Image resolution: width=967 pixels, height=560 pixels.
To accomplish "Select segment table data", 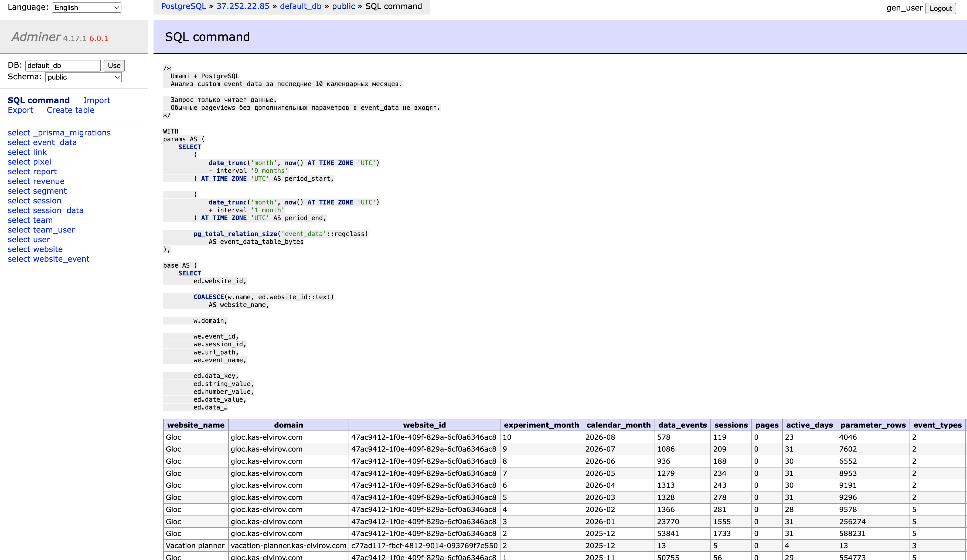I will click(19, 191).
